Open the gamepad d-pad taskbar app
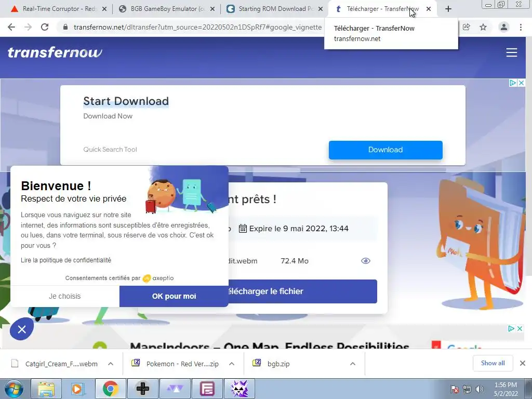Image resolution: width=532 pixels, height=399 pixels. coord(142,389)
